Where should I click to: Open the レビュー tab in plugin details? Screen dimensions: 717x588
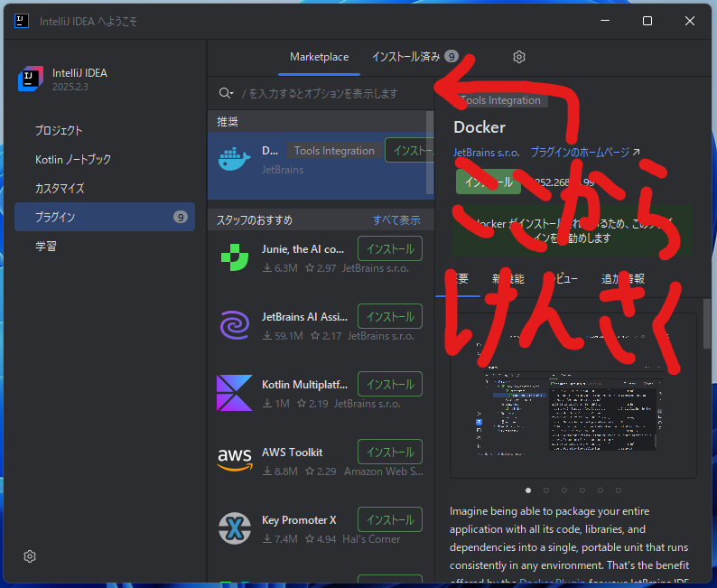click(x=563, y=278)
